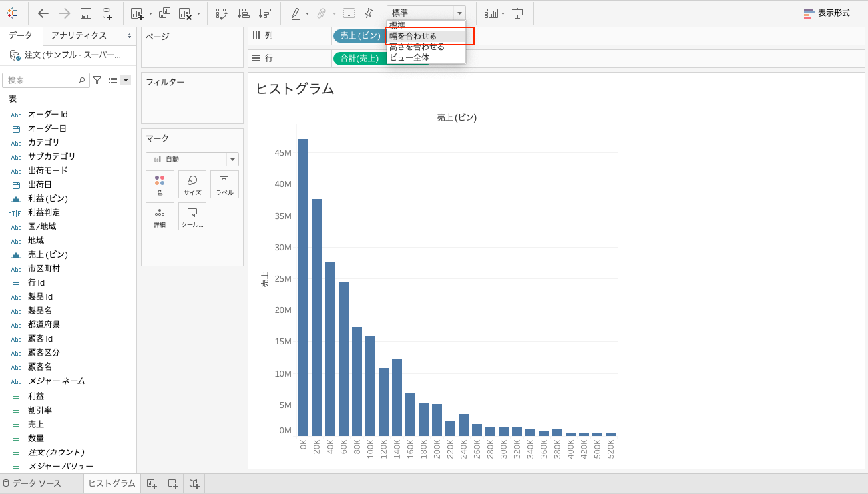The width and height of the screenshot is (868, 494).
Task: Click the 売上 vertical axis label
Action: [x=265, y=279]
